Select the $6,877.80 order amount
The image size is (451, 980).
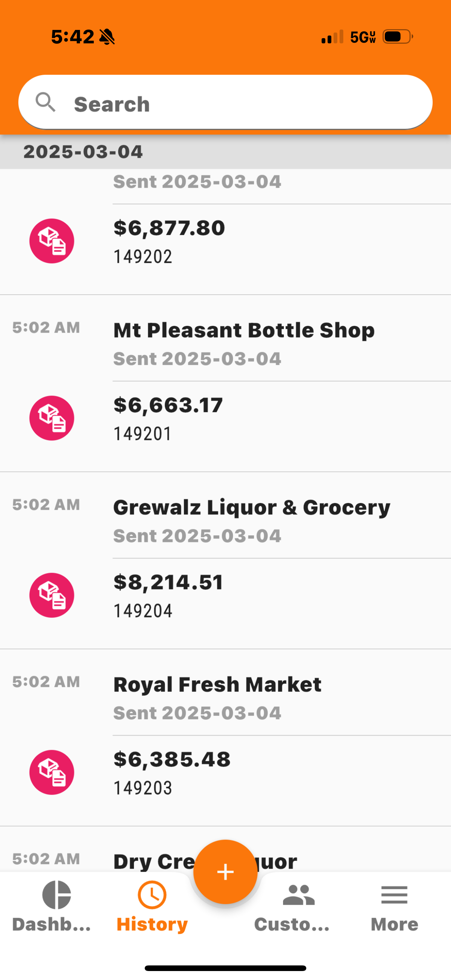(x=169, y=228)
